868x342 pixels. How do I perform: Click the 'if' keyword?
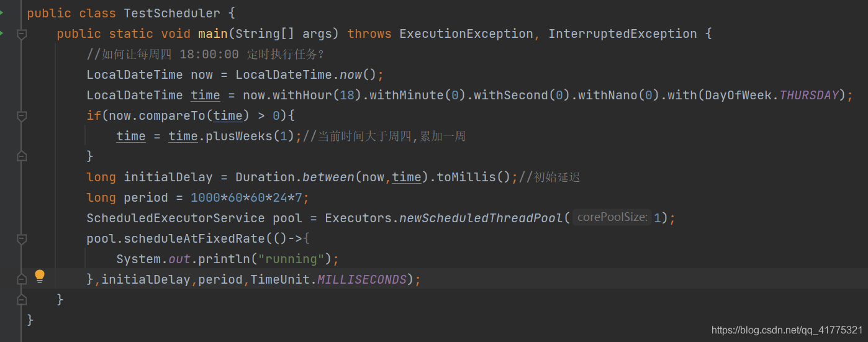[x=94, y=115]
